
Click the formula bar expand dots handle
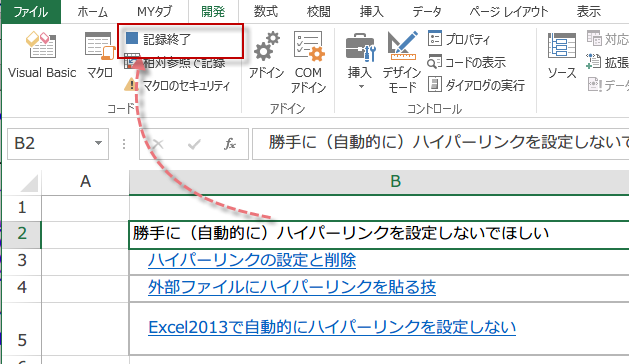pyautogui.click(x=124, y=144)
